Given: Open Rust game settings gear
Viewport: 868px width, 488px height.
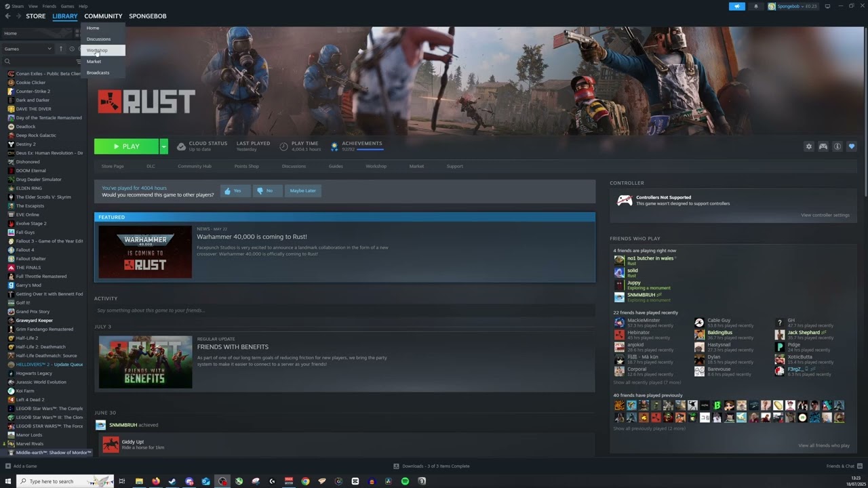Looking at the screenshot, I should pyautogui.click(x=808, y=146).
